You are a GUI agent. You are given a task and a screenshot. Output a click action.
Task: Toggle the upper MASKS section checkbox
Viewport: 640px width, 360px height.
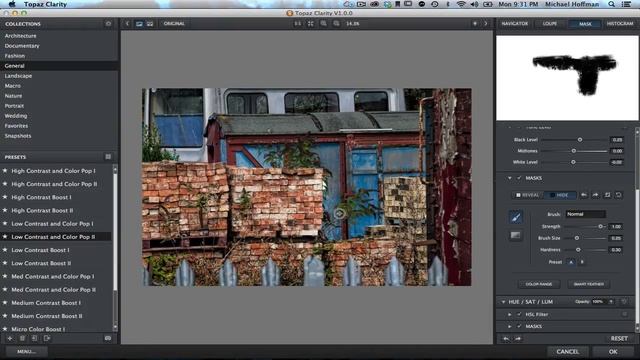(x=519, y=178)
